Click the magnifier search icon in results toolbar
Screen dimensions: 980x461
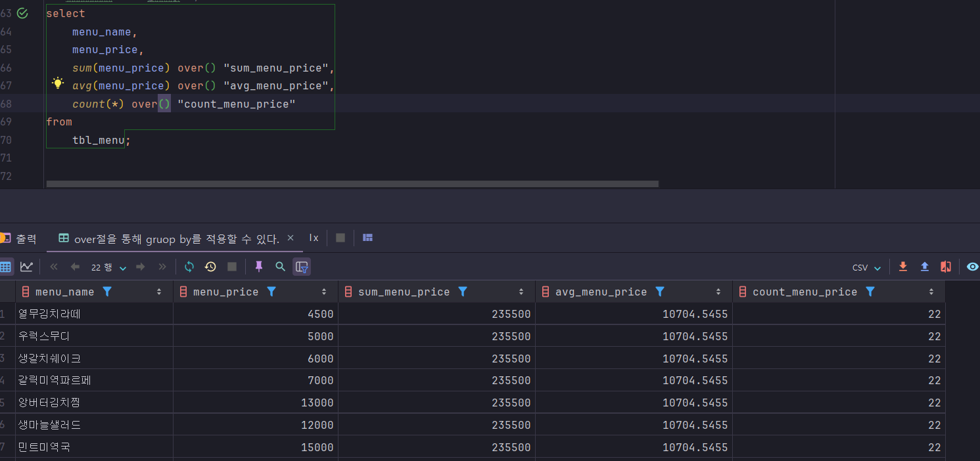pos(281,267)
